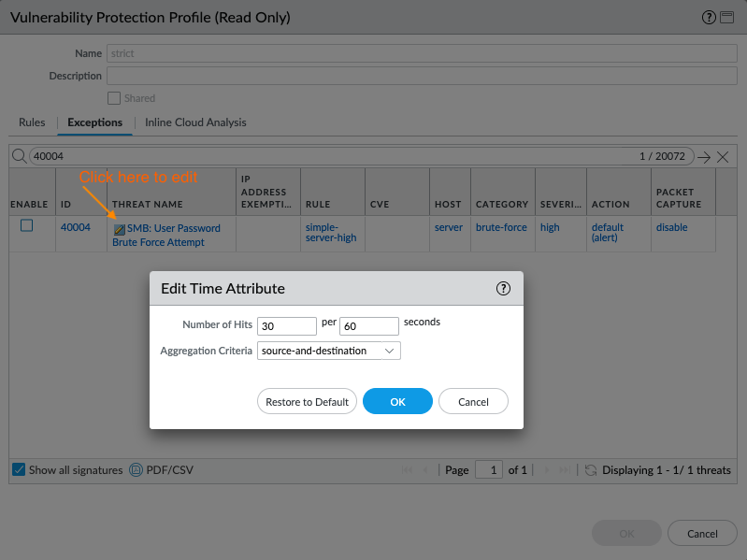This screenshot has width=747, height=560.
Task: Confirm Edit Time Attribute with OK
Action: point(397,402)
